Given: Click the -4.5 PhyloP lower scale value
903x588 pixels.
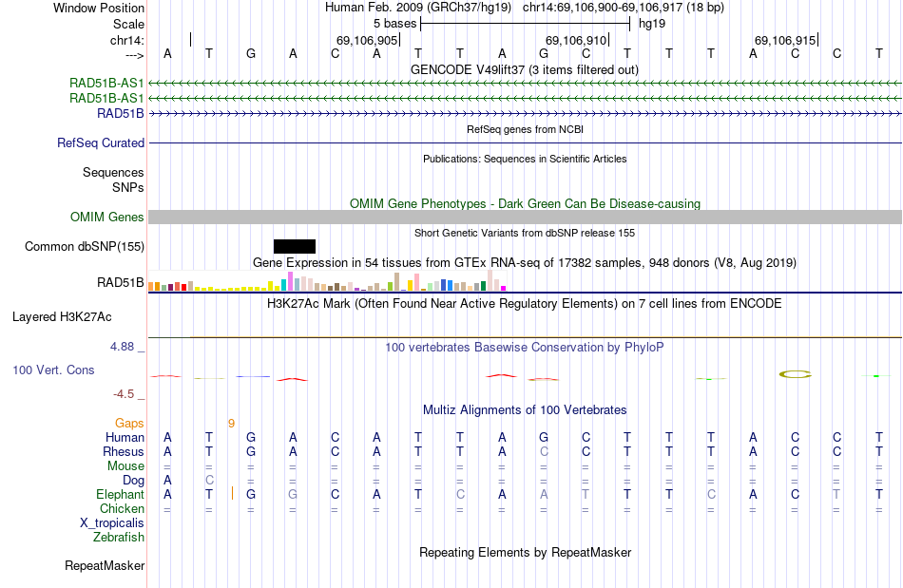Looking at the screenshot, I should click(x=124, y=394).
